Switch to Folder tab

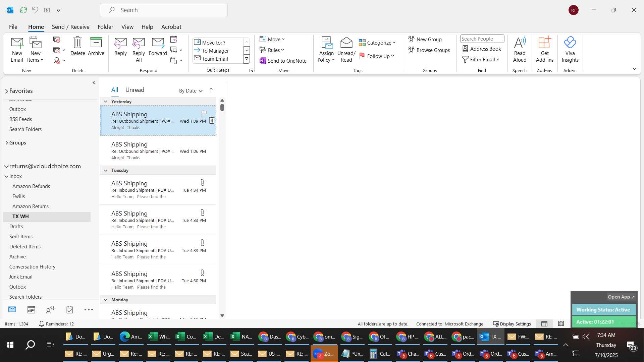(x=105, y=27)
